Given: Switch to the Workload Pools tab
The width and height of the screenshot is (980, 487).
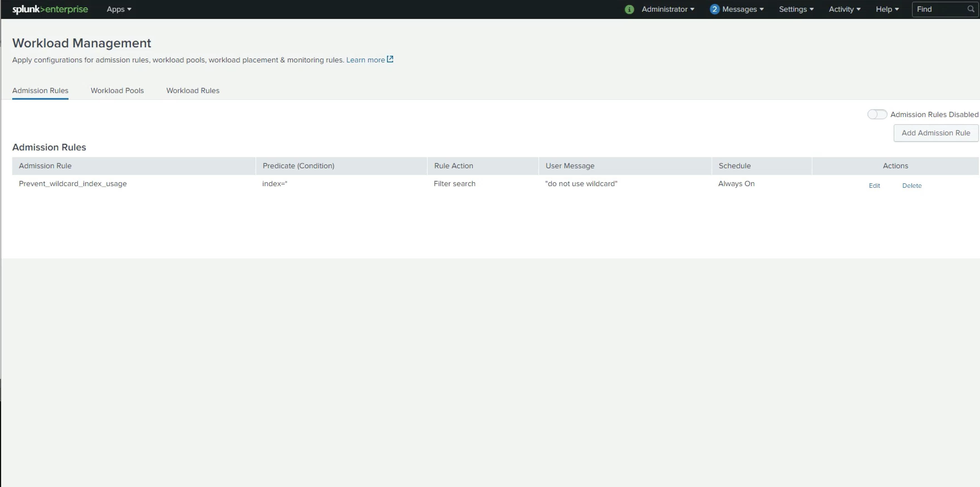Looking at the screenshot, I should [117, 91].
